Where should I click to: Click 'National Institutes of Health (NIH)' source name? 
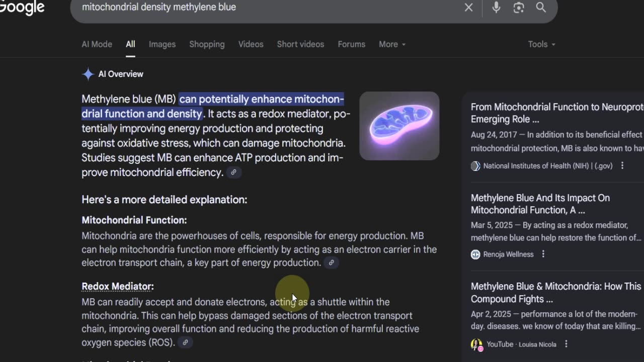(548, 166)
